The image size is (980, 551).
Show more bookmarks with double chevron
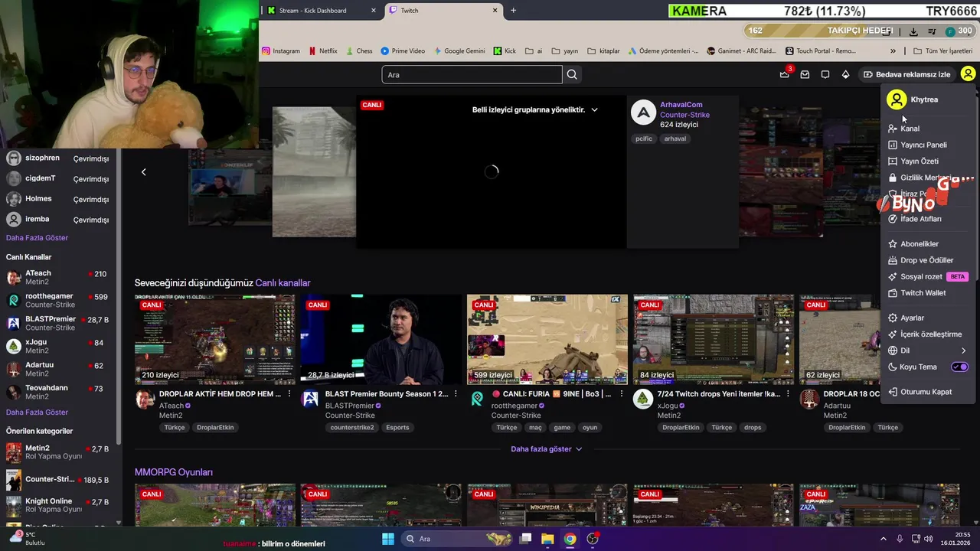click(893, 51)
